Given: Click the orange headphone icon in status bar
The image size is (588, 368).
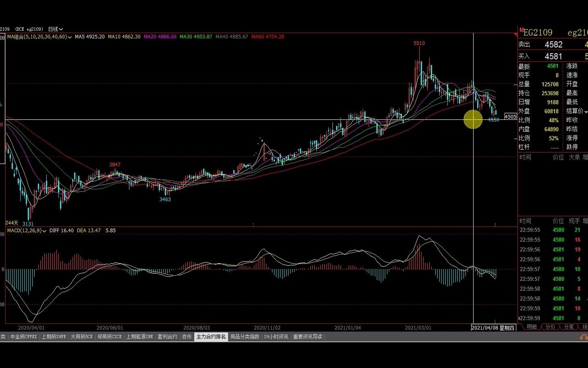Looking at the screenshot, I should (583, 337).
